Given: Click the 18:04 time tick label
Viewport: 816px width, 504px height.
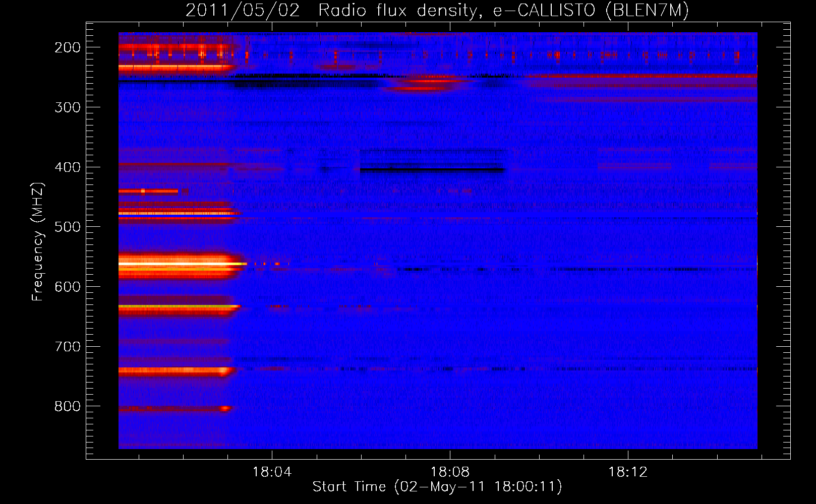Looking at the screenshot, I should [x=272, y=472].
